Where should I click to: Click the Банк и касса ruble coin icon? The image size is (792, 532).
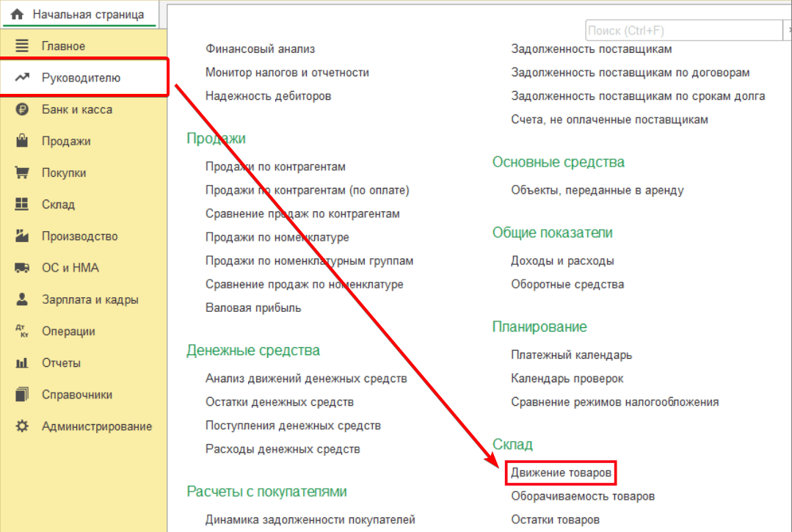click(x=22, y=109)
